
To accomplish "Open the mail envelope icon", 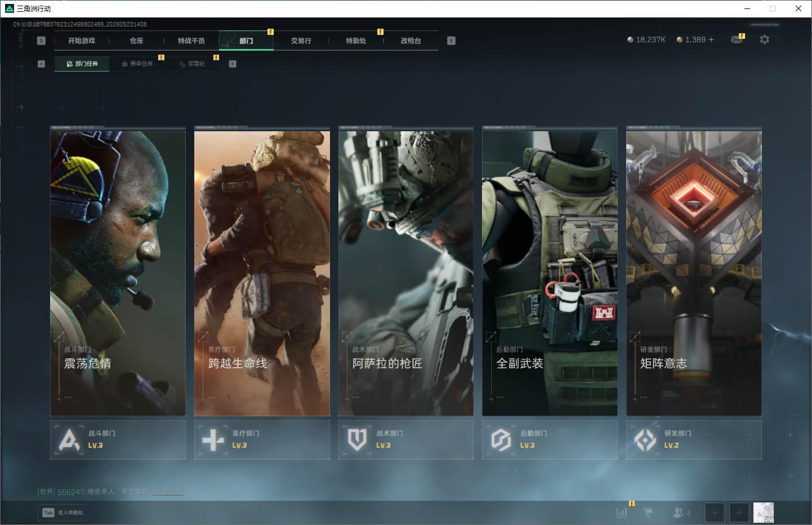I will [737, 39].
